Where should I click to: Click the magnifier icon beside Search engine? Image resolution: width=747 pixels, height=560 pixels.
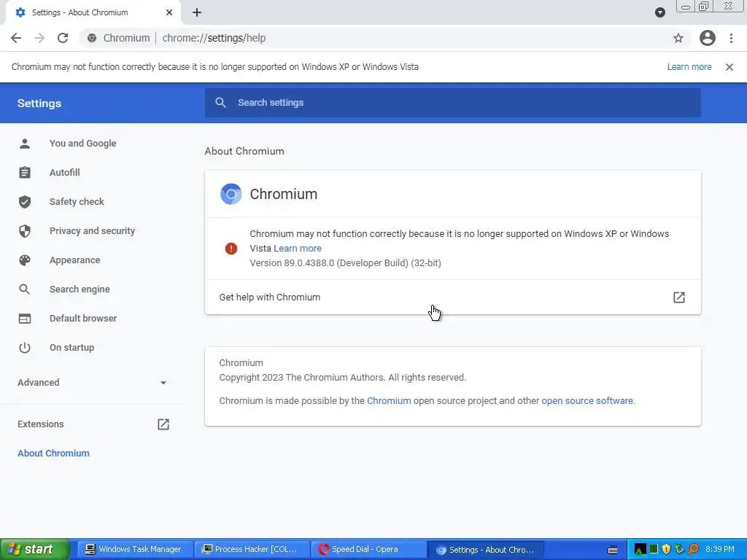pos(25,289)
